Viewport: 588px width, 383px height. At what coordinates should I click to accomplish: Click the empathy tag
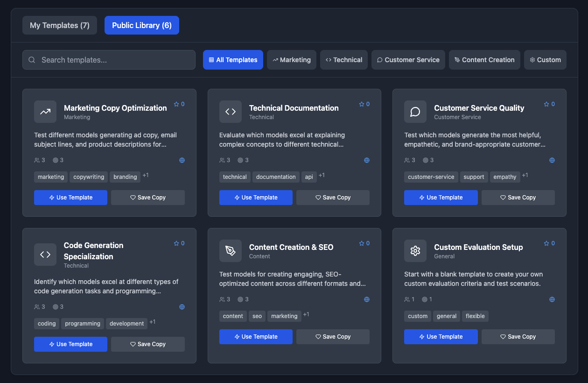505,177
